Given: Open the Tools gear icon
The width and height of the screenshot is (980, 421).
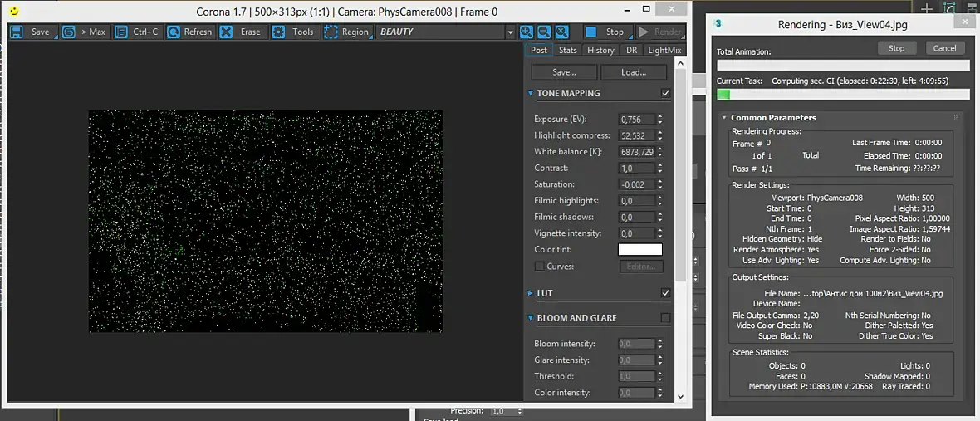Looking at the screenshot, I should [278, 32].
